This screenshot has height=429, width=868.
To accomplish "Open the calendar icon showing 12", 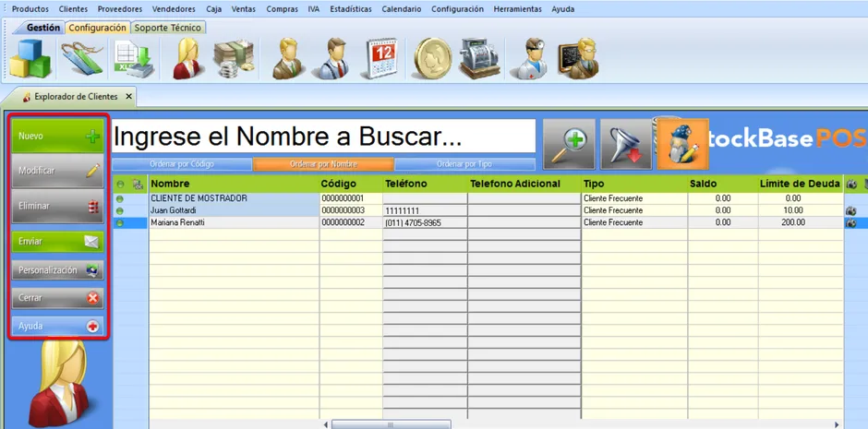I will coord(381,59).
